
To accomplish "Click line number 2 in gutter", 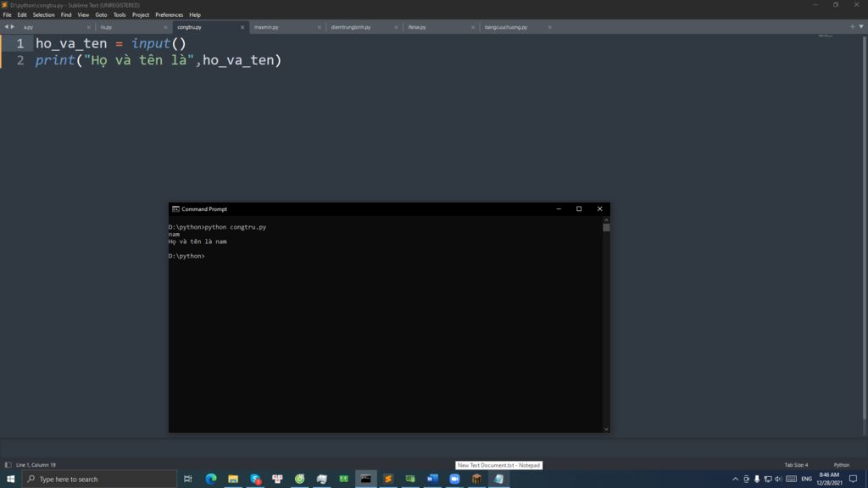I will 20,60.
